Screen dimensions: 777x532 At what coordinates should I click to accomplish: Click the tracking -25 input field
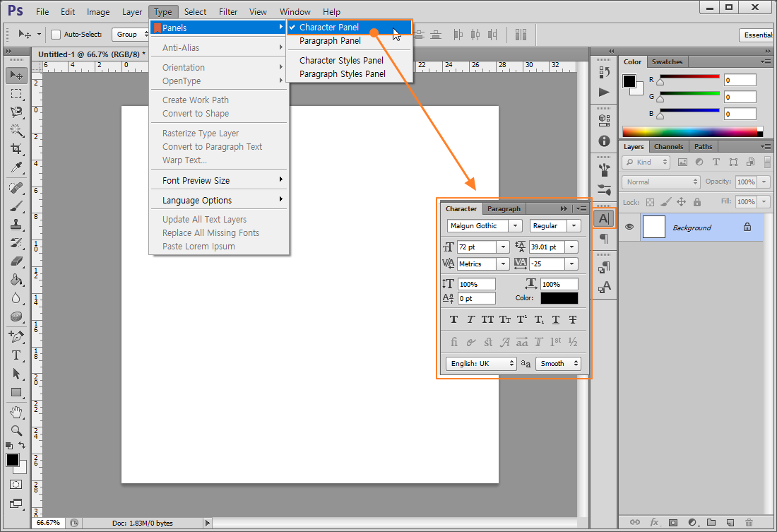(547, 264)
